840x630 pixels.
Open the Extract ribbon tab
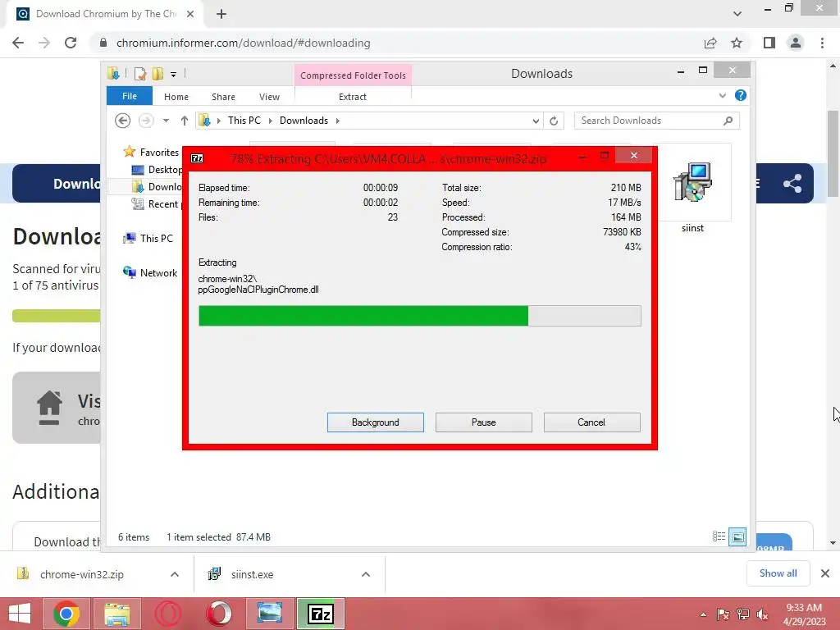point(353,97)
